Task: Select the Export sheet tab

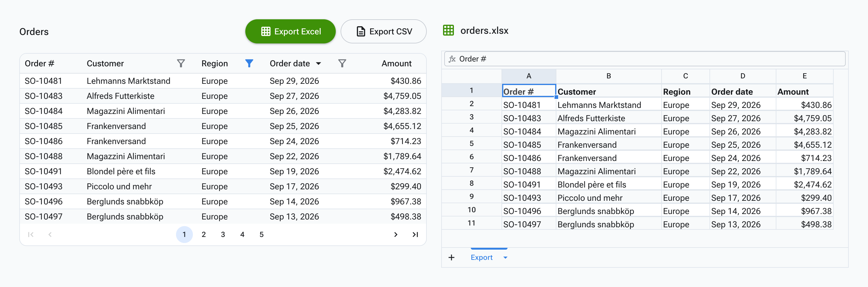Action: (482, 257)
